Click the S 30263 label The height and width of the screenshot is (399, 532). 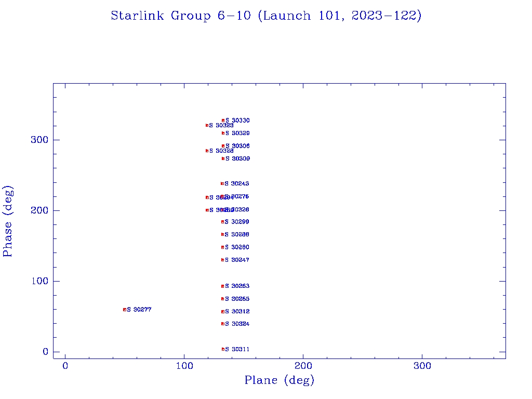(x=237, y=286)
